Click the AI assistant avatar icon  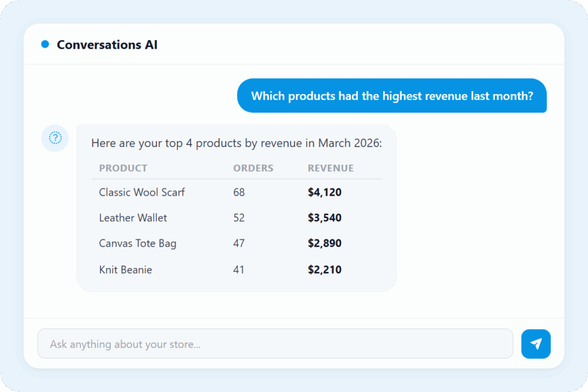click(55, 138)
